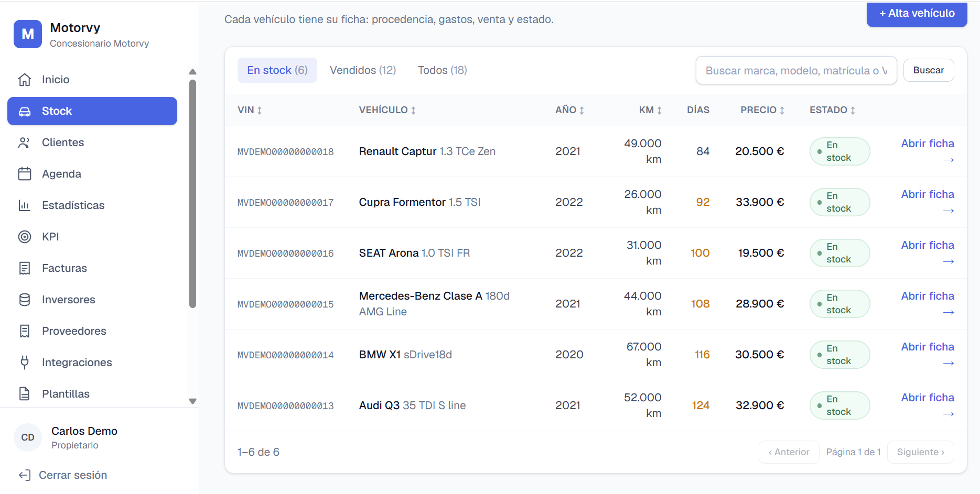Click the Buscar button
The width and height of the screenshot is (980, 494).
click(929, 70)
